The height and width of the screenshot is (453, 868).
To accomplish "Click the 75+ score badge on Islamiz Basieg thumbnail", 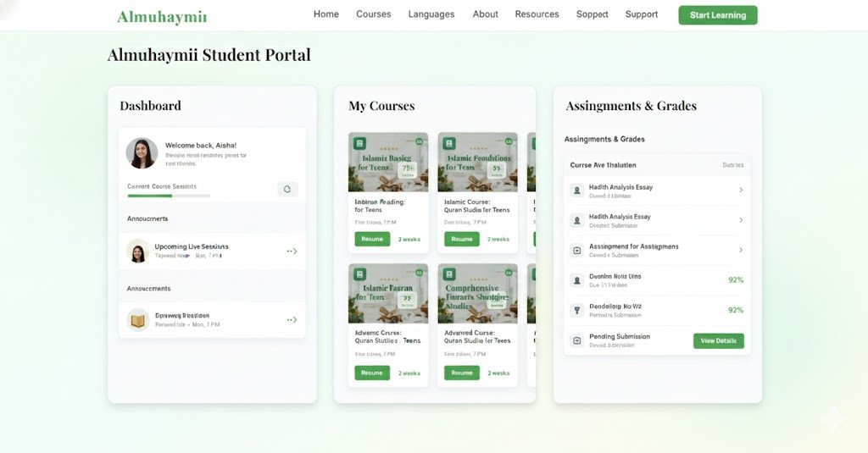I will [408, 170].
